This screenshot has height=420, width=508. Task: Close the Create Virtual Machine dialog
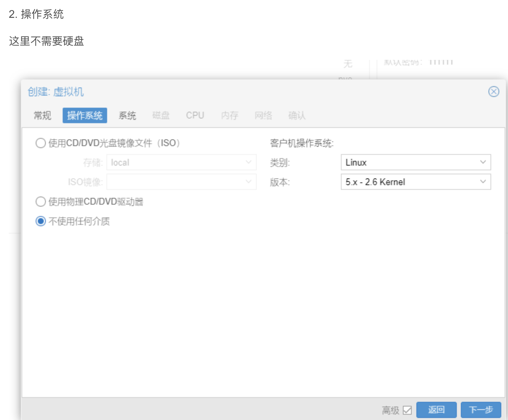tap(494, 92)
